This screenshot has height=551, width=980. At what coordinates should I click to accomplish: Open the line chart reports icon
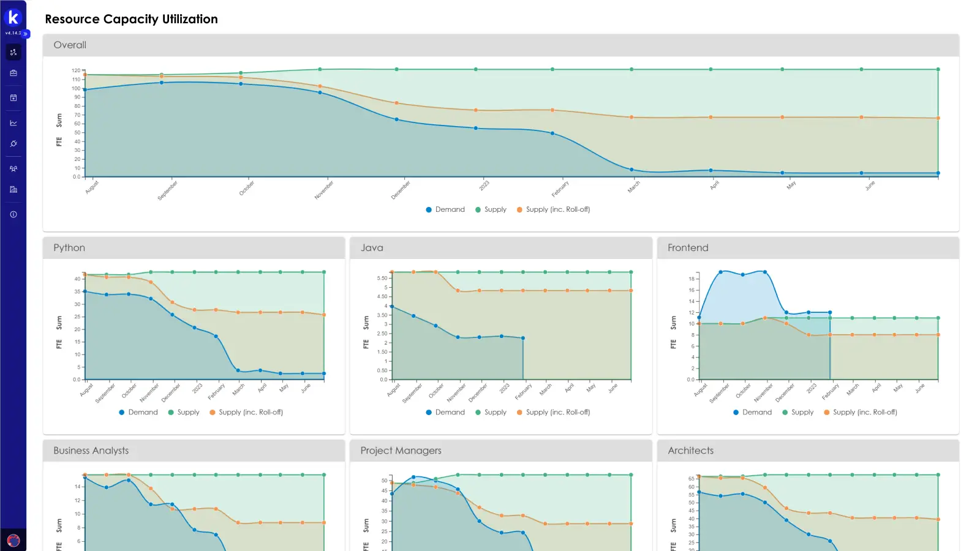(x=13, y=123)
